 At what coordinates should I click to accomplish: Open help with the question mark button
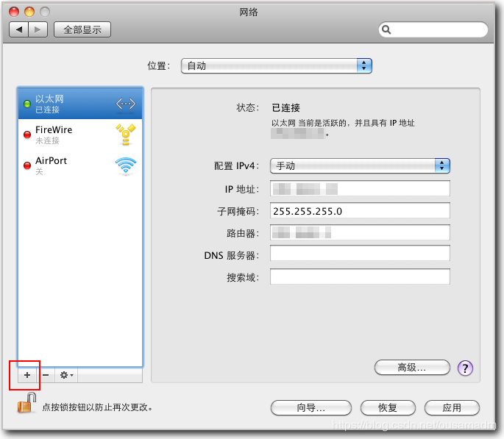[x=464, y=368]
